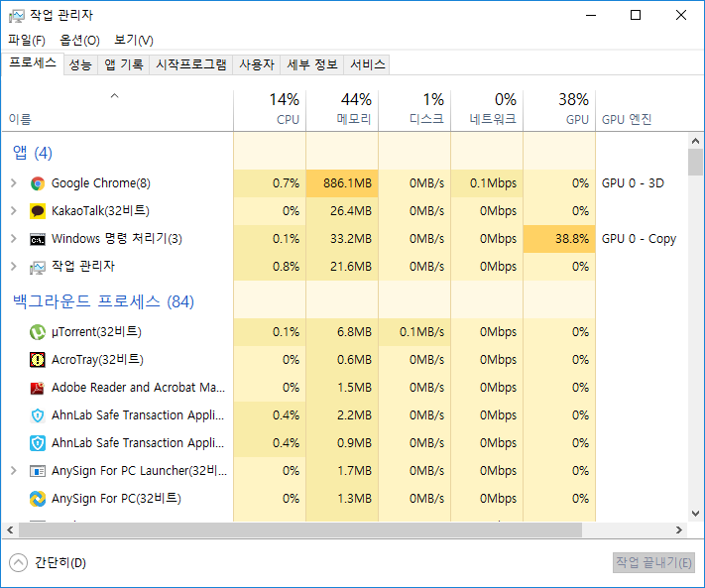Open the 보기(V) menu
The image size is (705, 588).
coord(134,41)
